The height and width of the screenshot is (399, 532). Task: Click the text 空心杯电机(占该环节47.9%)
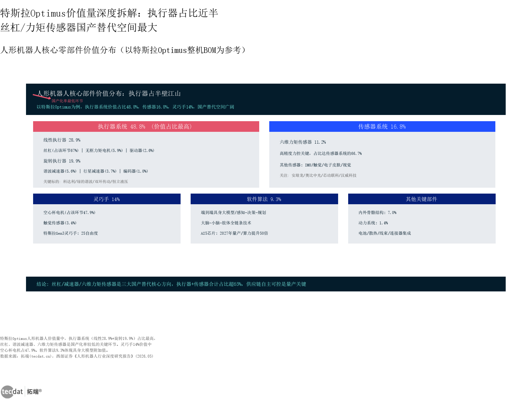69,213
